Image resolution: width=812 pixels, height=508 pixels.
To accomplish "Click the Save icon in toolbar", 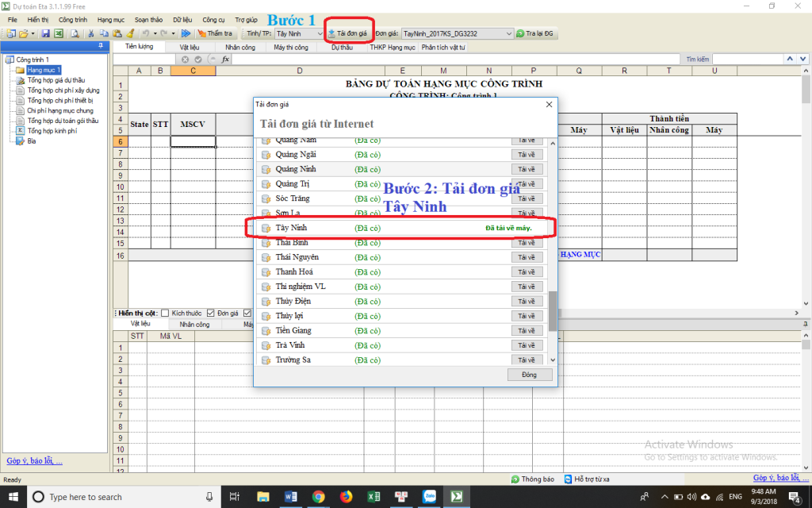I will 46,34.
